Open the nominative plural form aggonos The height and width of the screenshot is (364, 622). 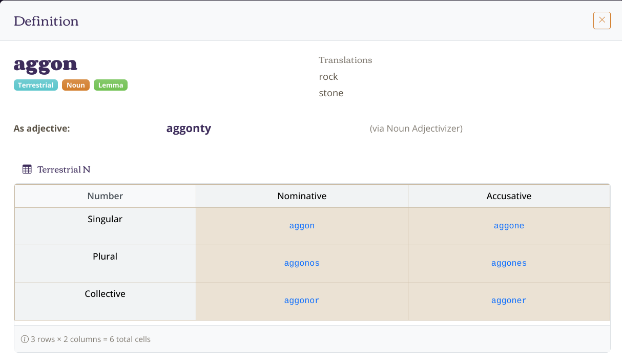[302, 263]
